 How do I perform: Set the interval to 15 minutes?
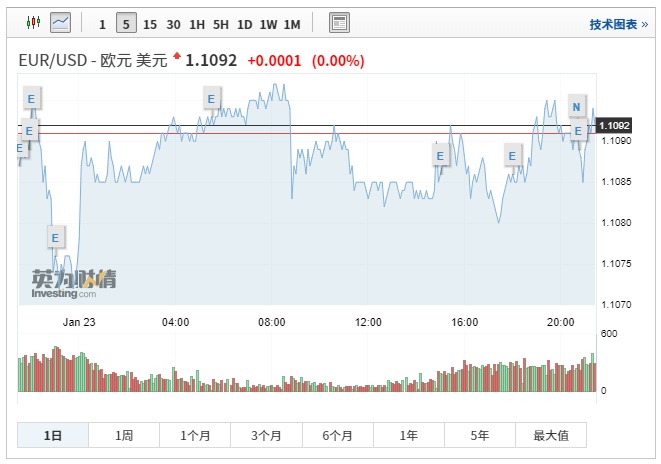[x=150, y=24]
